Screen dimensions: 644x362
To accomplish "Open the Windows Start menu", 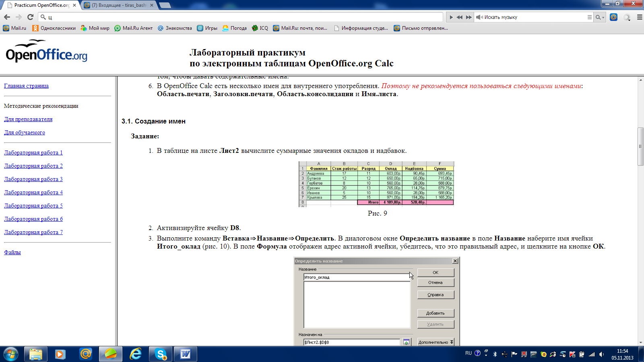I will coord(11,354).
